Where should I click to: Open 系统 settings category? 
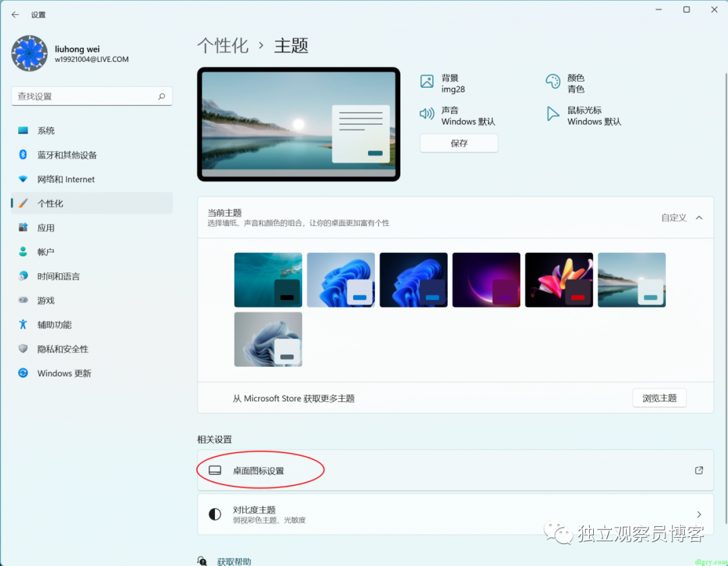[x=92, y=130]
